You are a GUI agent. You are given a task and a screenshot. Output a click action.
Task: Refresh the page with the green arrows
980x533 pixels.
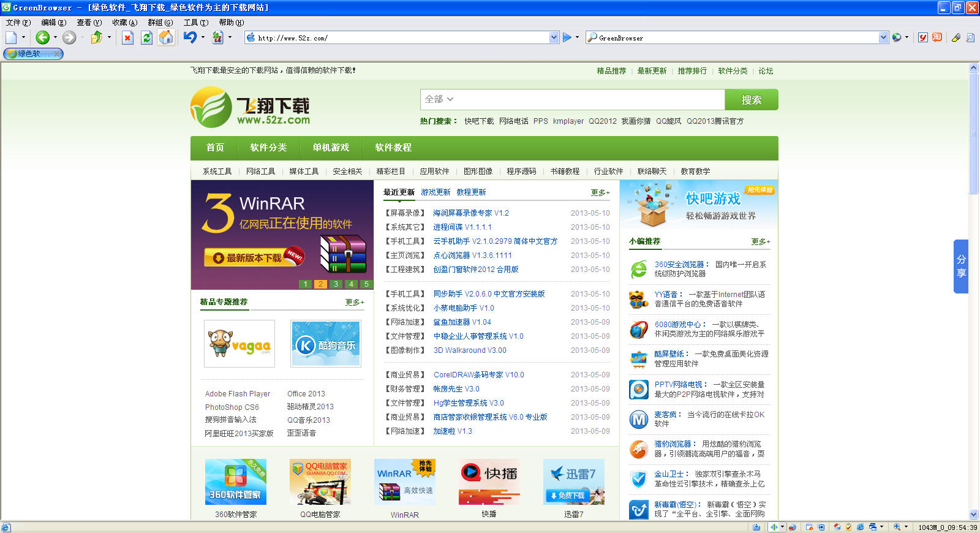pyautogui.click(x=146, y=37)
